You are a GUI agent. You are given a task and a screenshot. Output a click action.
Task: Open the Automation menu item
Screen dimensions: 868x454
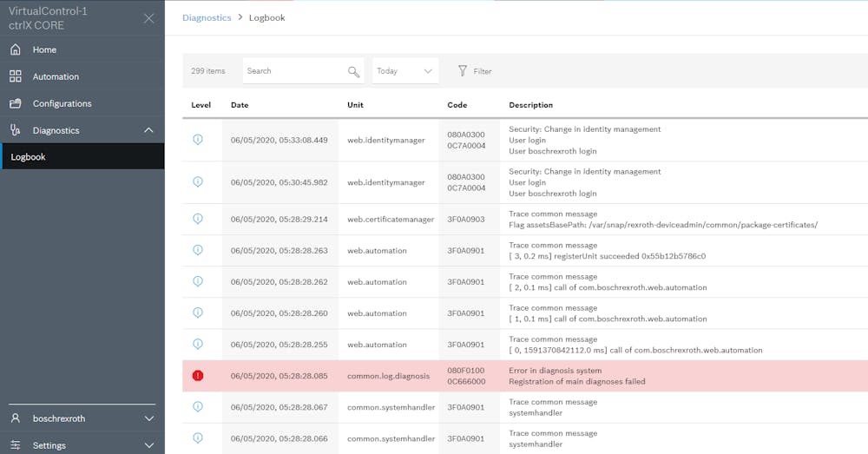coord(56,76)
